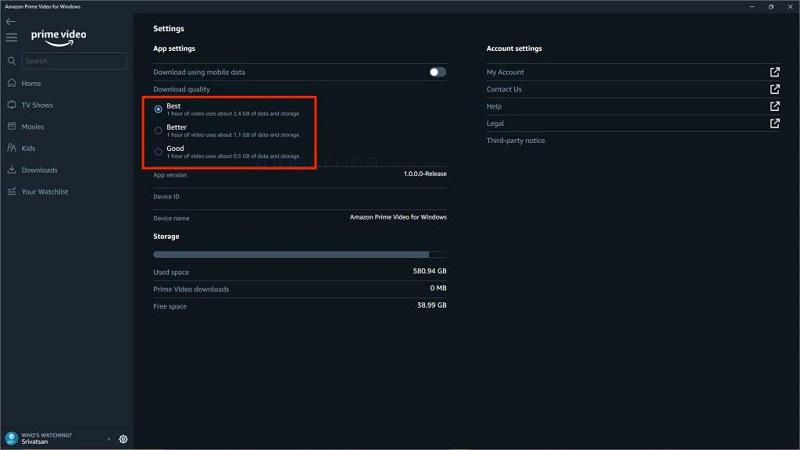Click the App version value 1.0.0.0-Release
Viewport: 800px width, 450px height.
point(424,174)
